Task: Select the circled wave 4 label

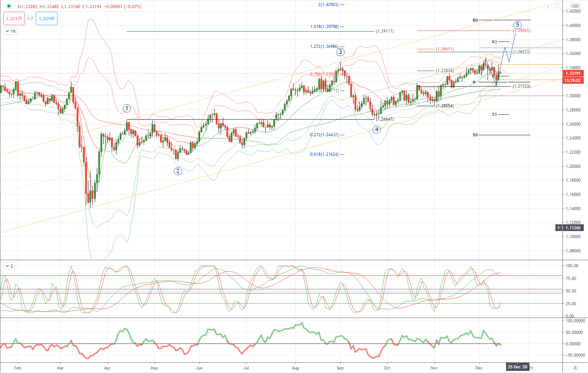Action: pyautogui.click(x=377, y=130)
